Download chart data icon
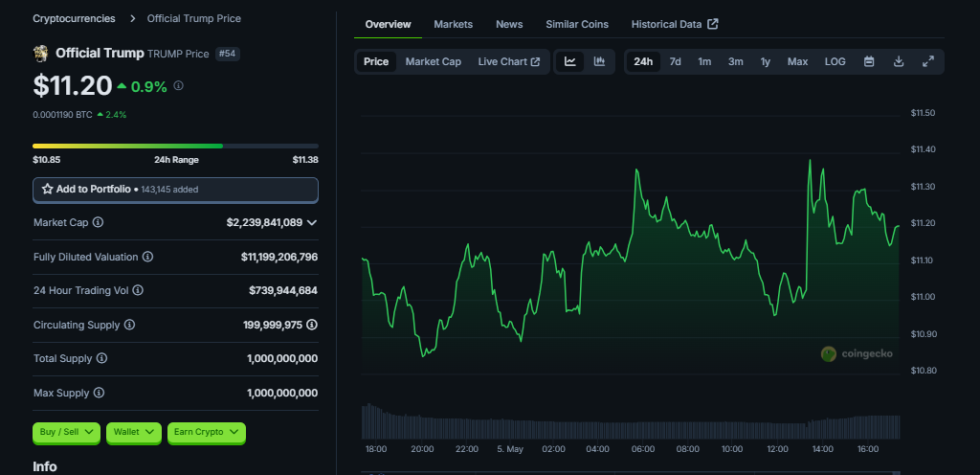 (x=899, y=61)
